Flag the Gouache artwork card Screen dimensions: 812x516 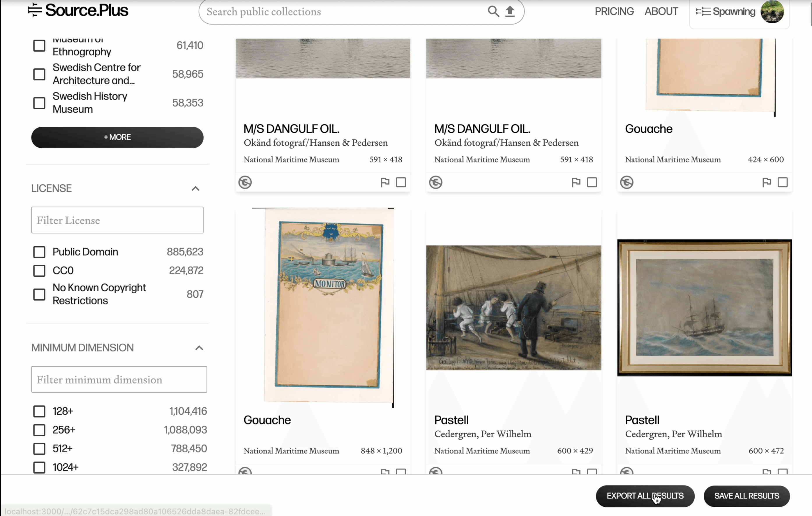coord(767,182)
